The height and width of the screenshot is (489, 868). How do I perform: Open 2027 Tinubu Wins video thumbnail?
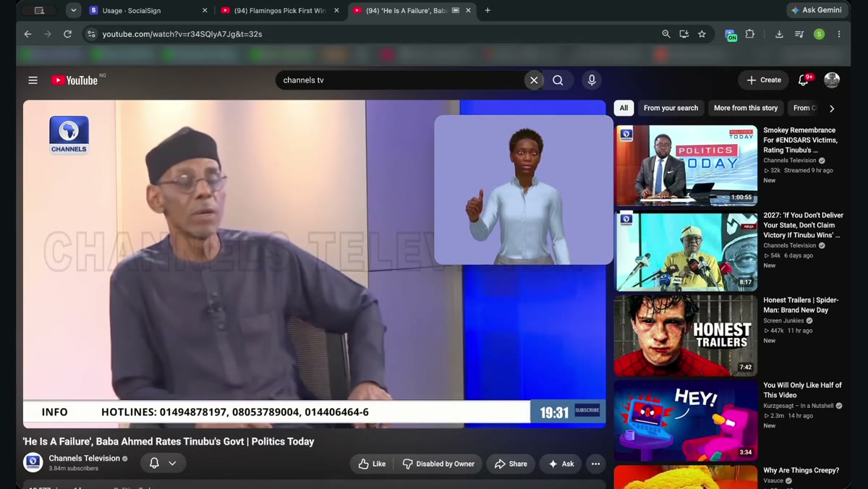click(x=686, y=250)
